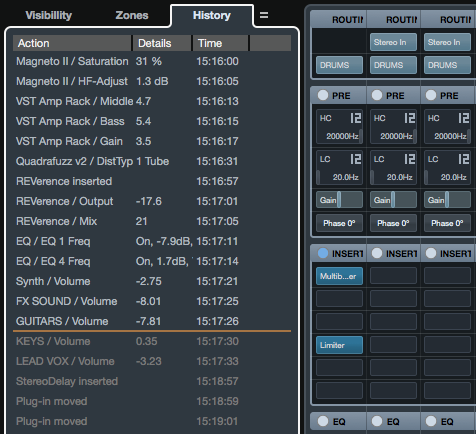Screen dimensions: 476x434
Task: Switch to the Visibility tab
Action: (x=49, y=15)
